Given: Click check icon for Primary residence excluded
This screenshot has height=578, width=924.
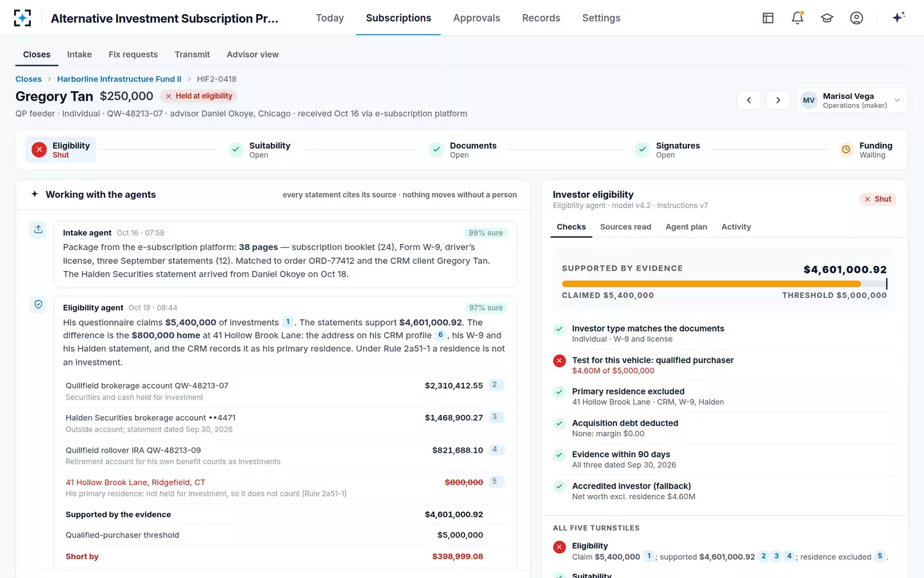Looking at the screenshot, I should pos(560,392).
